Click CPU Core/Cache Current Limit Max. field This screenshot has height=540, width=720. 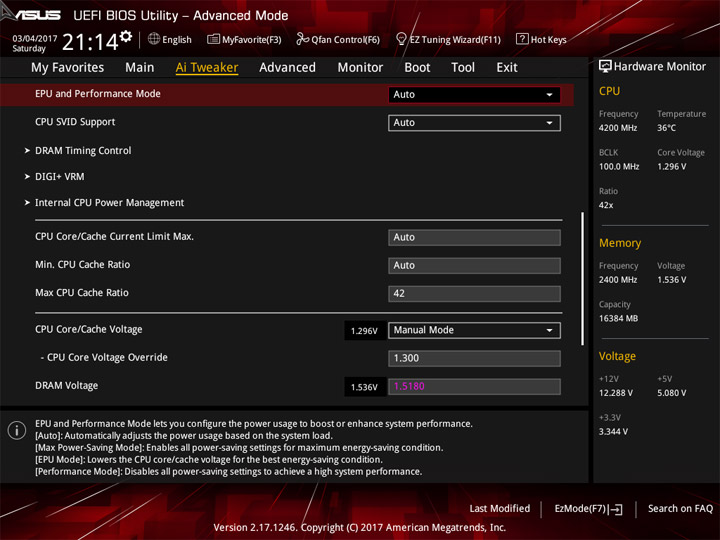click(474, 238)
